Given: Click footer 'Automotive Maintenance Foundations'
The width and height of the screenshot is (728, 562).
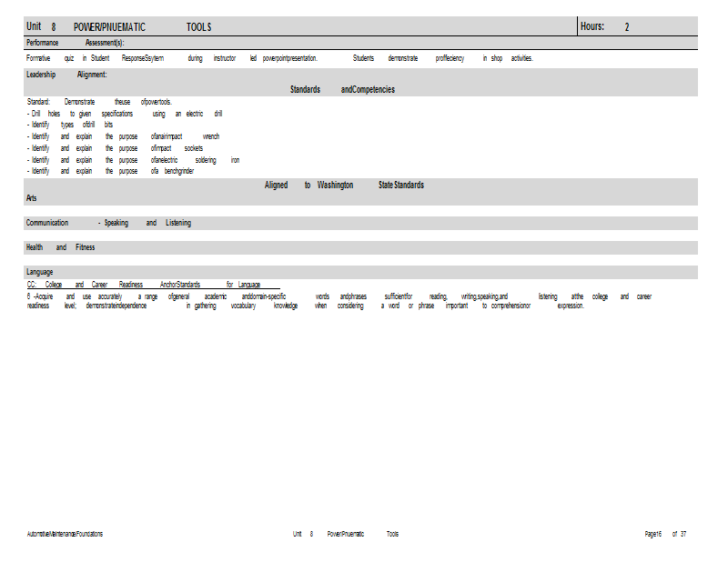Looking at the screenshot, I should coord(65,534).
